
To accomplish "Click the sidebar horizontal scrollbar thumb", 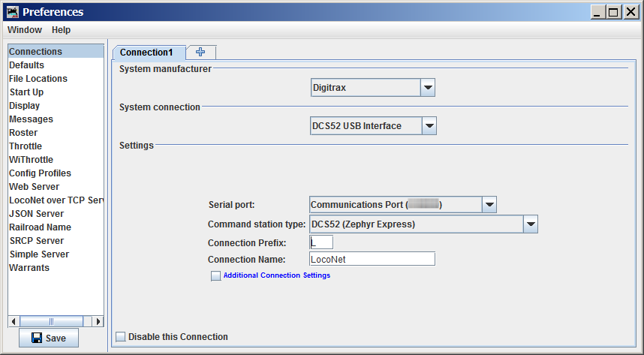I will coord(51,321).
